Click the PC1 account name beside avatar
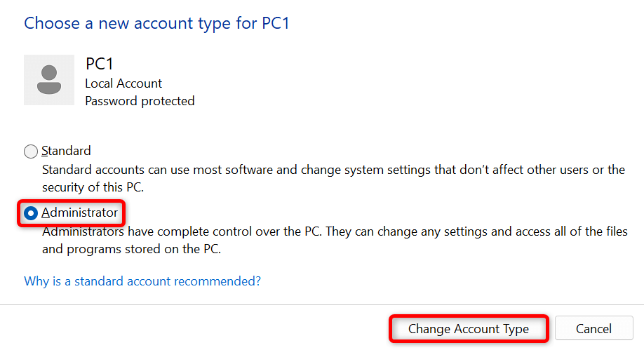Viewport: 644px width, 350px height. point(99,64)
